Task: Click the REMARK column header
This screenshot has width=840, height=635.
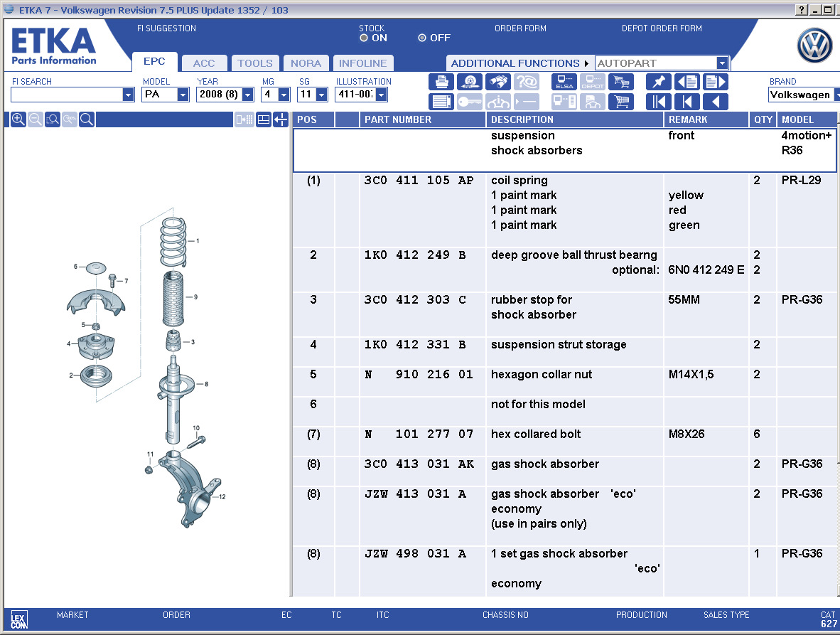Action: pyautogui.click(x=706, y=119)
